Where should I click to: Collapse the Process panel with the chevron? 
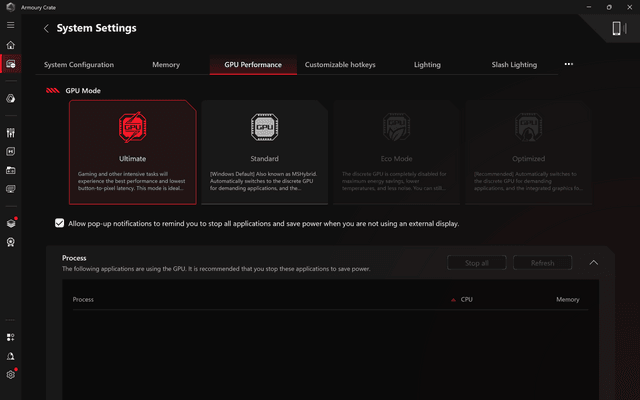(x=594, y=262)
